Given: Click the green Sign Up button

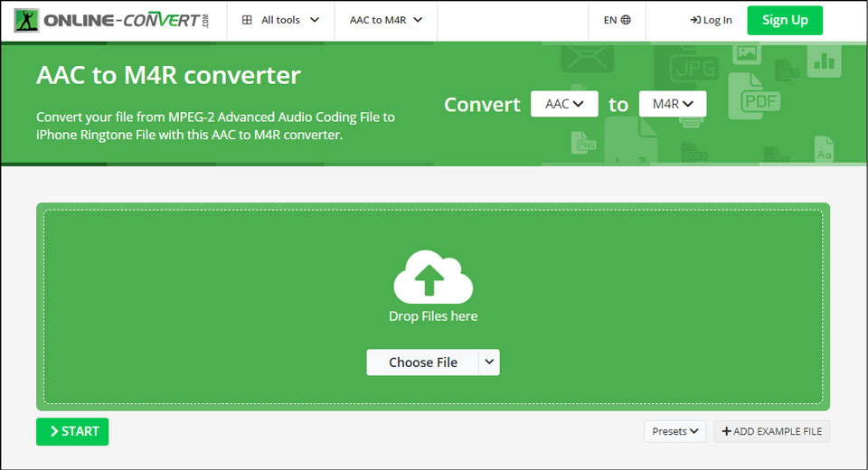Looking at the screenshot, I should coord(785,21).
